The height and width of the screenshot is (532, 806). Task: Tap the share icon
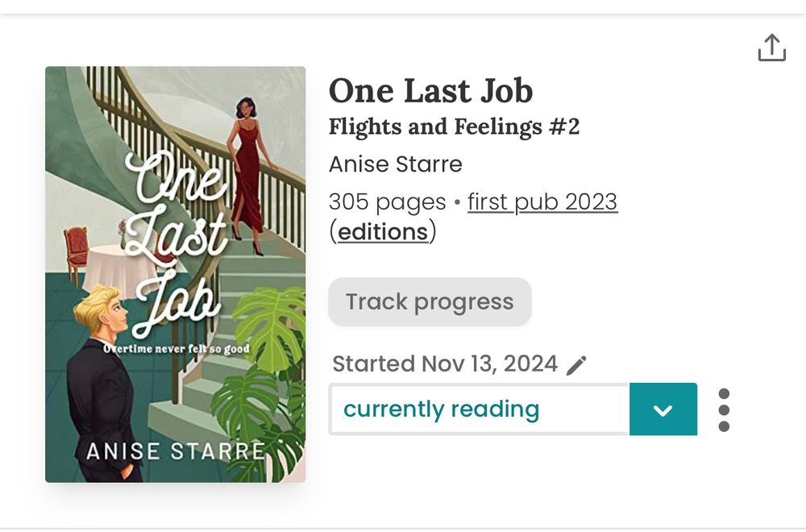tap(771, 48)
